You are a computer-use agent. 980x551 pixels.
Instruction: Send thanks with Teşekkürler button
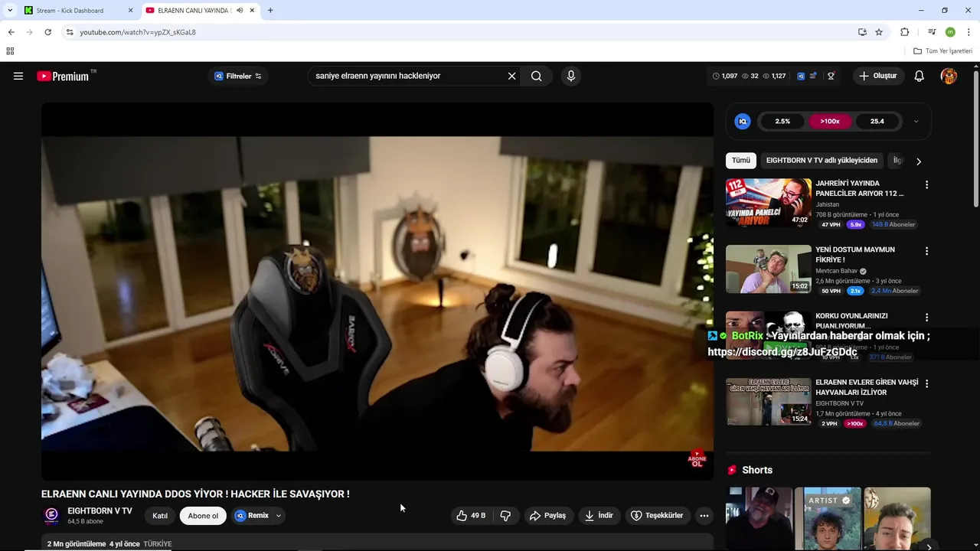pos(657,516)
